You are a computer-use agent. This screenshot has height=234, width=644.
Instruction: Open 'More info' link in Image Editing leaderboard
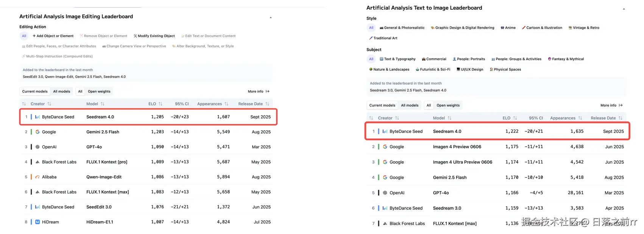[259, 91]
